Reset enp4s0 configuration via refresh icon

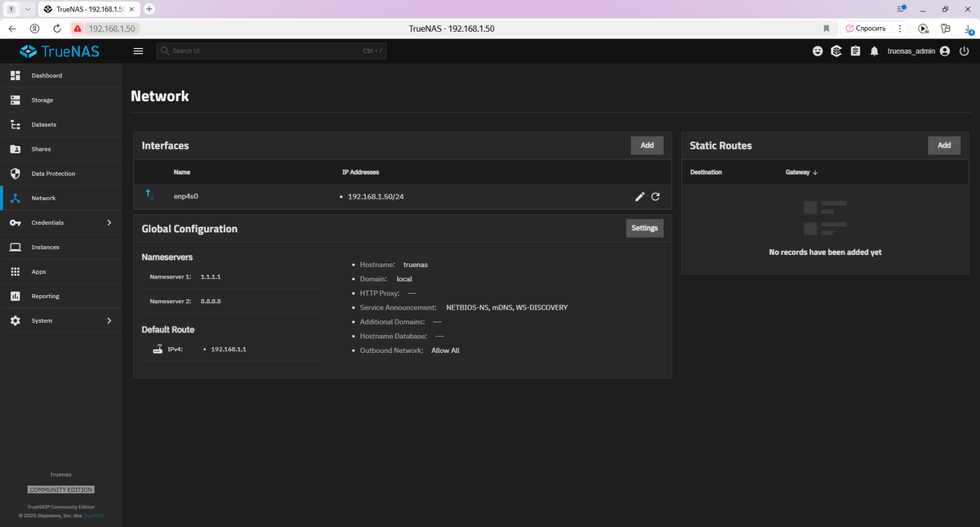pyautogui.click(x=656, y=197)
